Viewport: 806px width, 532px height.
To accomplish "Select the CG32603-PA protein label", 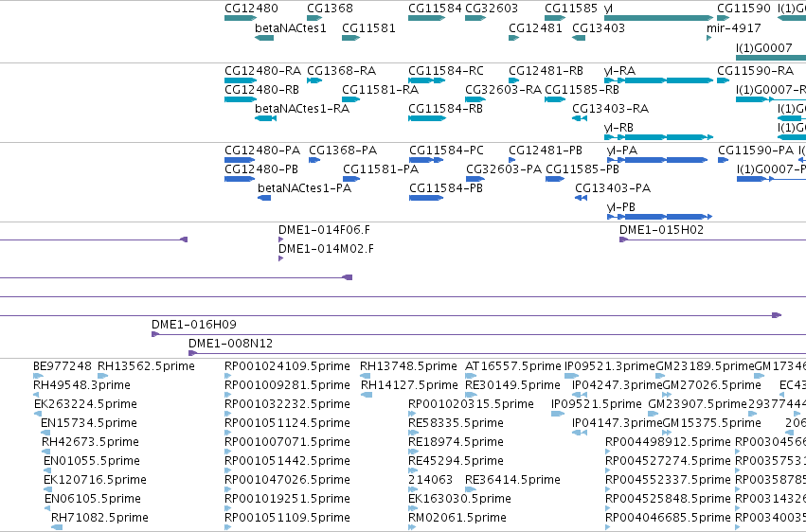I will tap(504, 168).
